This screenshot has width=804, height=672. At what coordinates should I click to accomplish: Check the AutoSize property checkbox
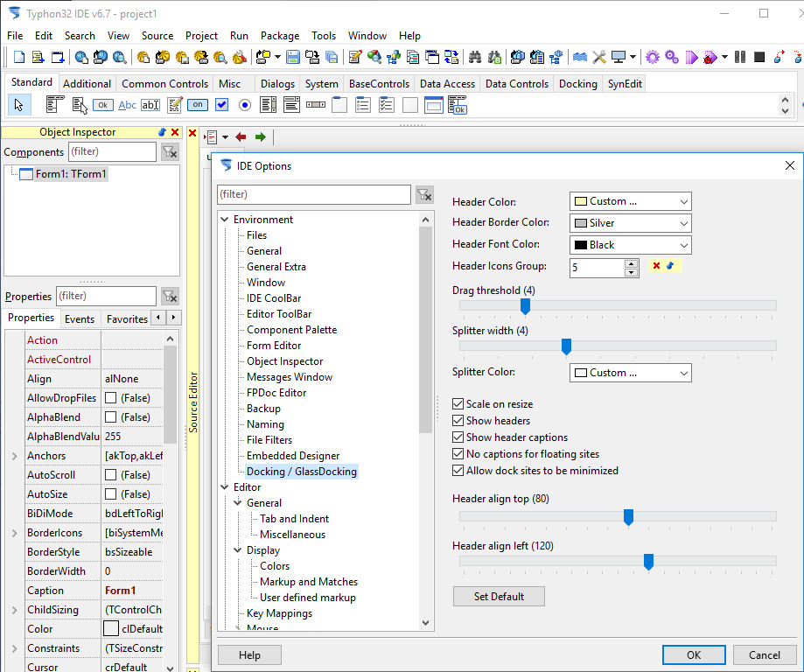[111, 494]
